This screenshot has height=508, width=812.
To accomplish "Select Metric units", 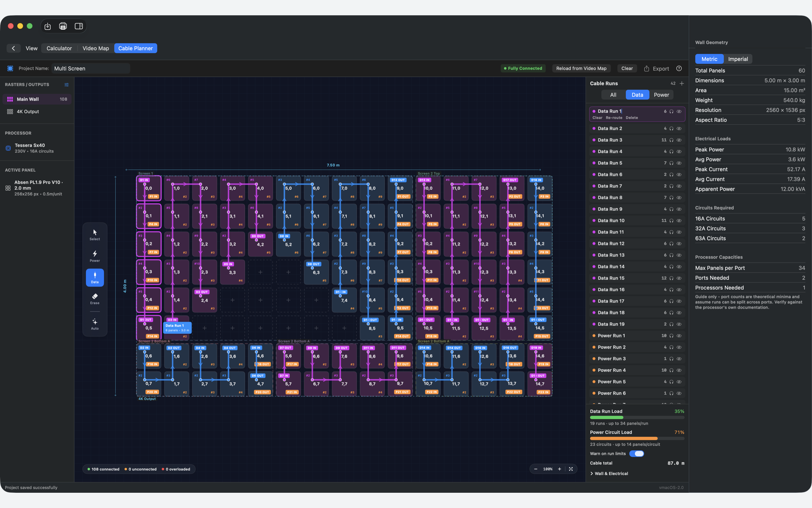I will pos(709,59).
